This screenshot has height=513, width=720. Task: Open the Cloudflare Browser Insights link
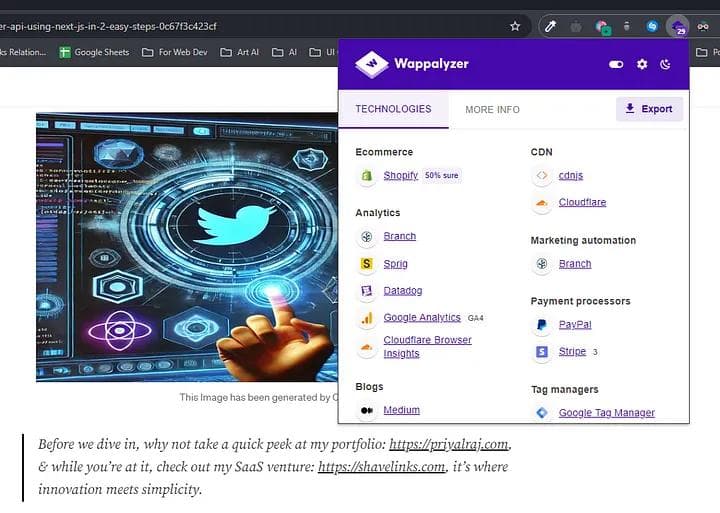(x=428, y=347)
